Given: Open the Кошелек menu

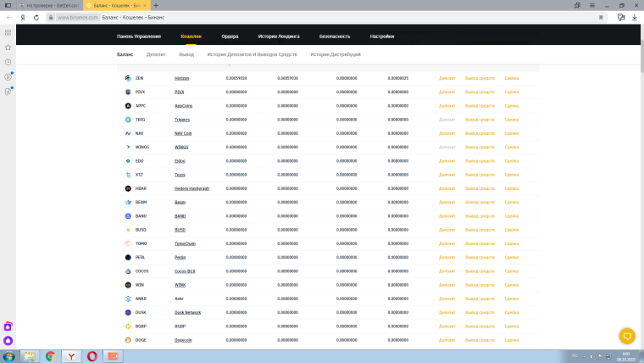Looking at the screenshot, I should pyautogui.click(x=191, y=36).
